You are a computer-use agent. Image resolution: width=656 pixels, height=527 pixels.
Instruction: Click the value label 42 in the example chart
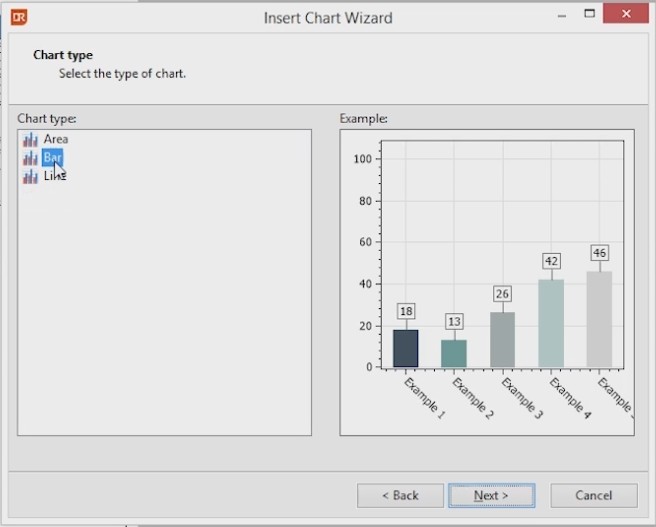[x=551, y=261]
